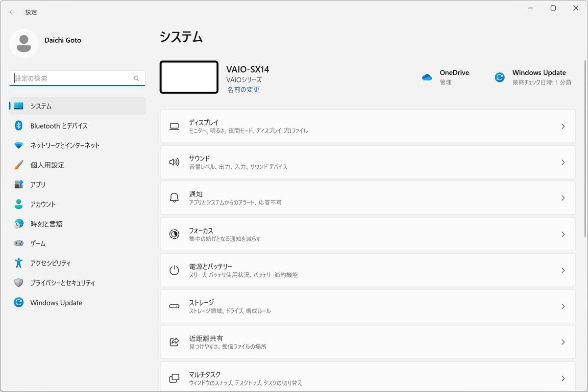This screenshot has height=392, width=588.
Task: Click the Windows Update sync icon in the header
Action: 500,78
